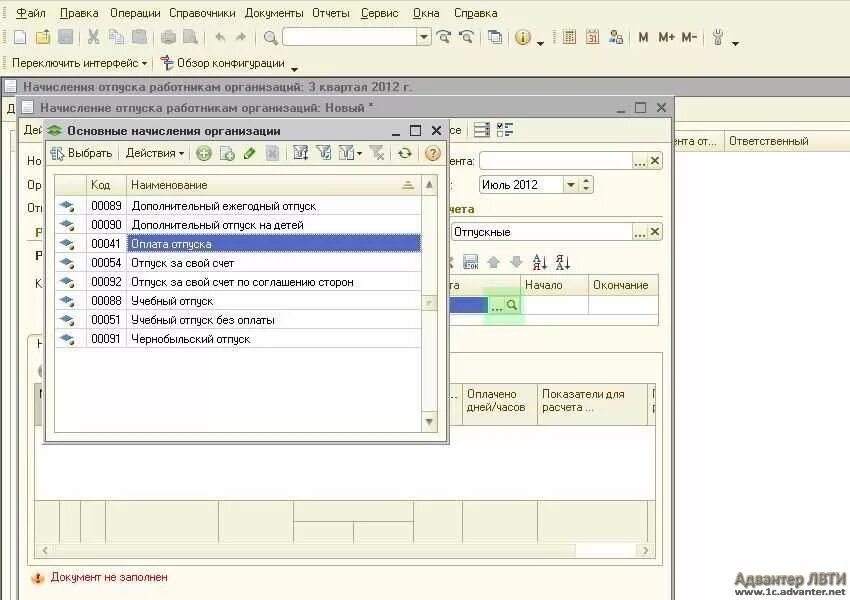Select the Чернобыльский отпуск row

point(238,339)
